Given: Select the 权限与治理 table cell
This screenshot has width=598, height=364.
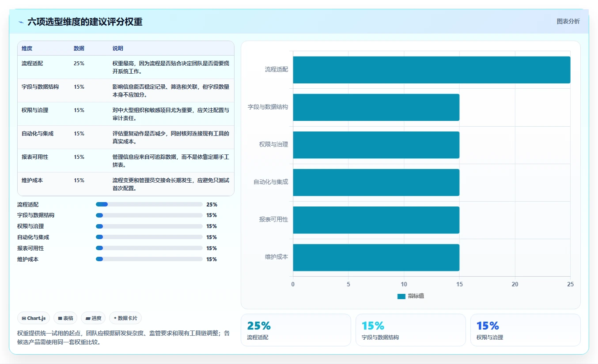Looking at the screenshot, I should tap(44, 114).
